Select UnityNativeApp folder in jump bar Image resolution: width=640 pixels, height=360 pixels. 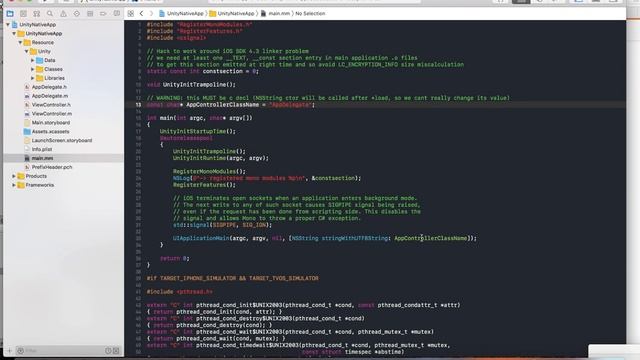click(231, 13)
